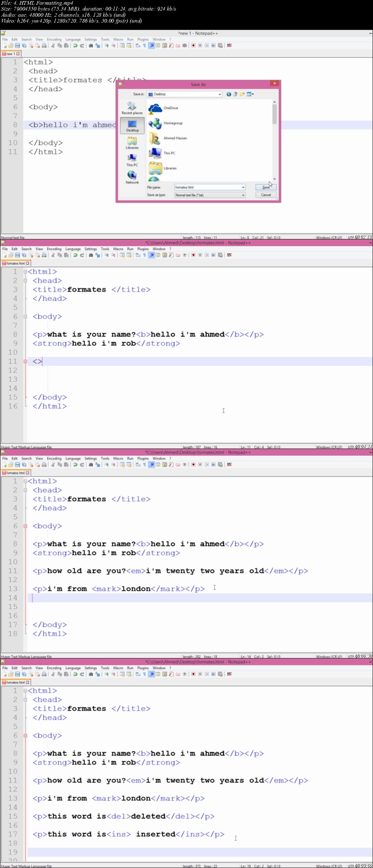The width and height of the screenshot is (373, 868).
Task: Toggle Indent Guide in '*new 1' window toolbar
Action: coord(151,46)
